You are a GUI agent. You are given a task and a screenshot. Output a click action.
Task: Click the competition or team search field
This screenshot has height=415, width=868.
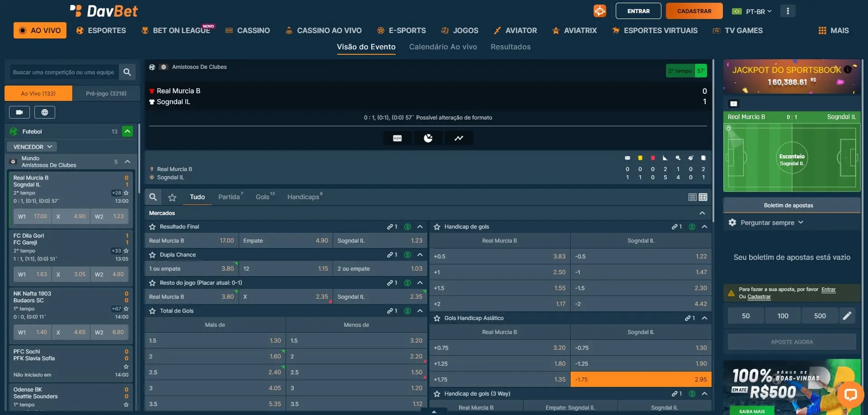click(x=63, y=72)
